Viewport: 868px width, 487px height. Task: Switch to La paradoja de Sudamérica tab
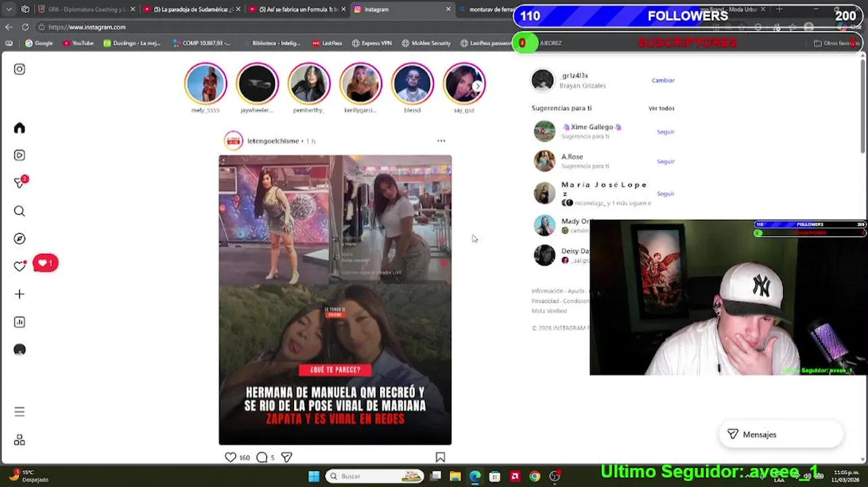click(193, 9)
